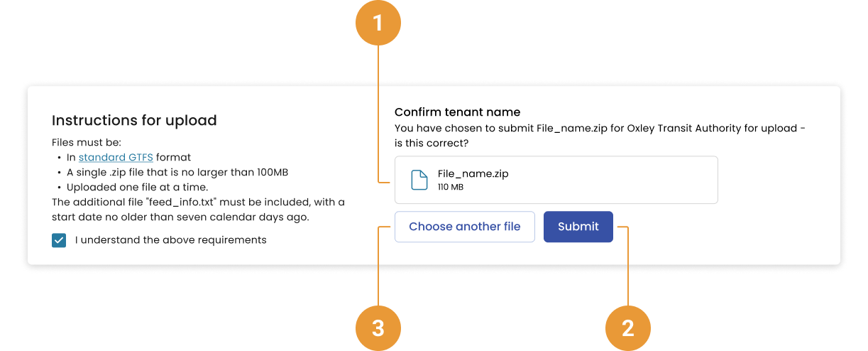Click the document icon beside File_name.zip
868x351 pixels.
tap(419, 180)
